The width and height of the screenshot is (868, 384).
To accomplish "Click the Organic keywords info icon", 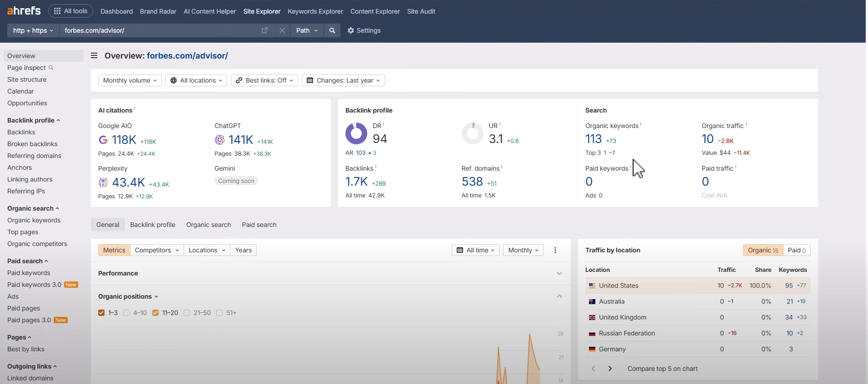I will coord(641,124).
